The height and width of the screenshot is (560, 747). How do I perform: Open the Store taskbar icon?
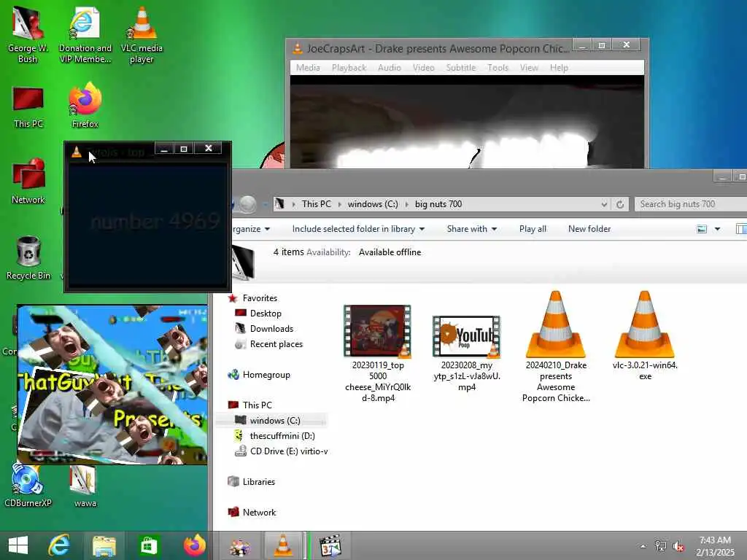[x=148, y=545]
